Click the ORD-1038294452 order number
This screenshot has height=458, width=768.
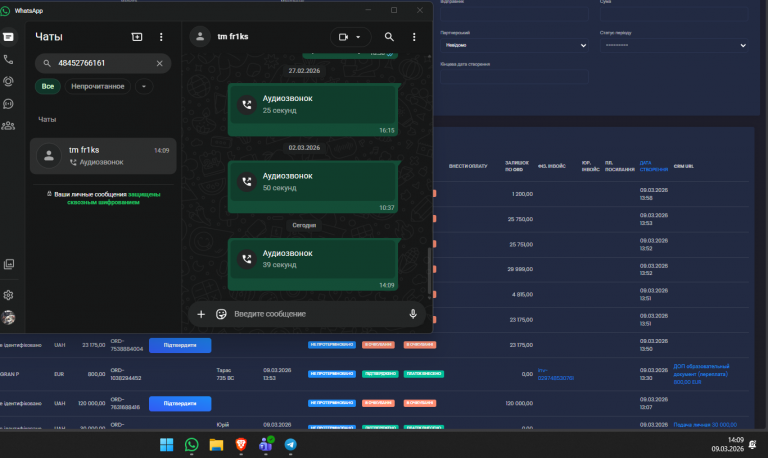(x=126, y=374)
